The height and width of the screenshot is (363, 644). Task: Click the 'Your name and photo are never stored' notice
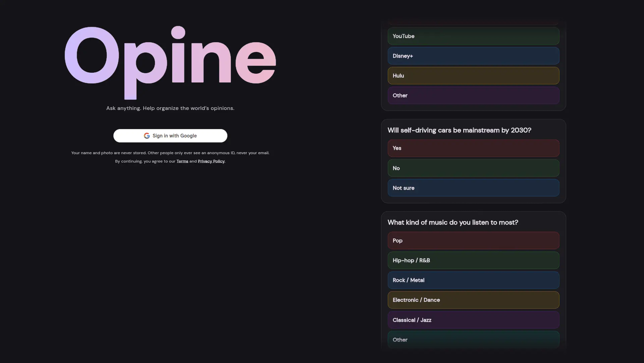pos(170,153)
